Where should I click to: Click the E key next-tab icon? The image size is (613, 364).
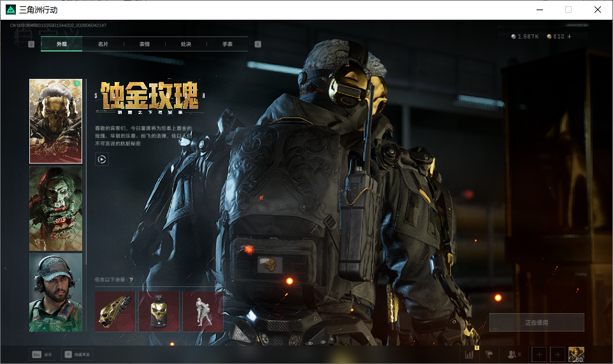click(x=257, y=44)
